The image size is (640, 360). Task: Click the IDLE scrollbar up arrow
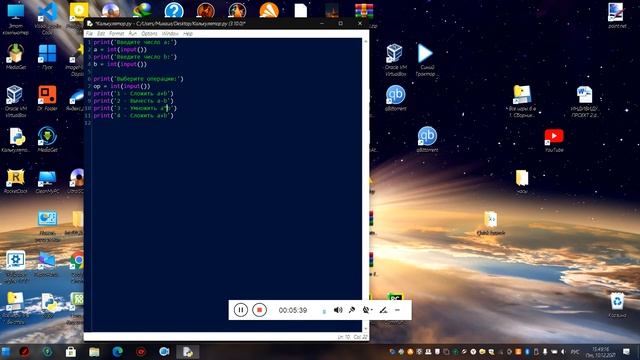[365, 41]
